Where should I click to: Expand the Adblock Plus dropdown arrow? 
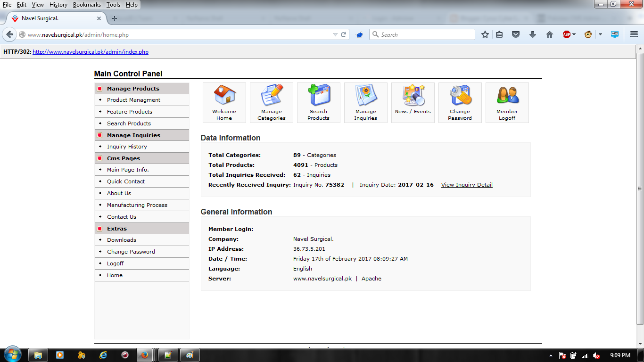pos(575,34)
